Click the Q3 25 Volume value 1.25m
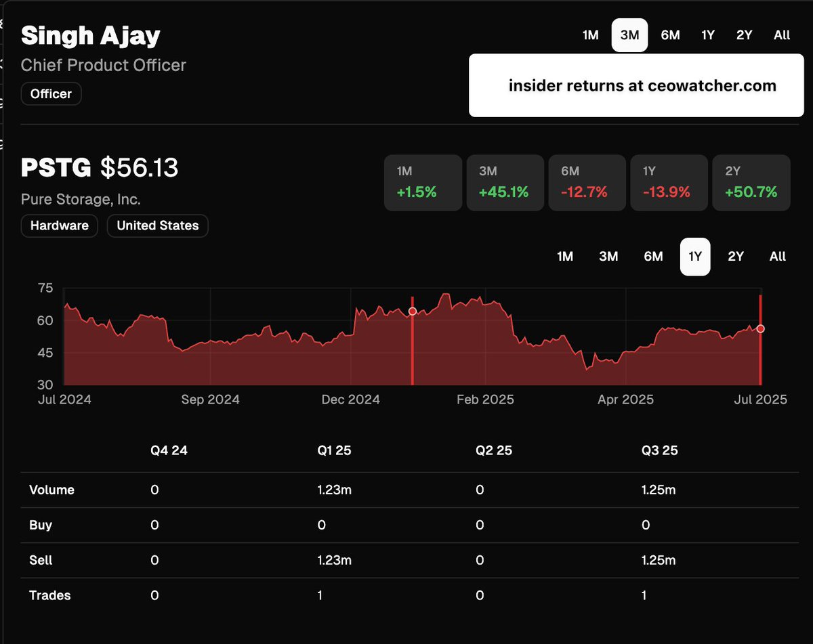813x644 pixels. [659, 490]
